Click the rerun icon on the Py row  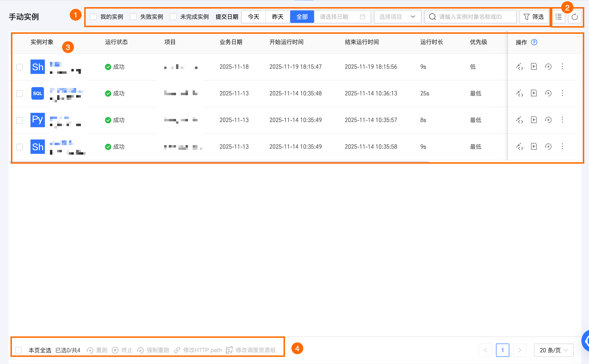coord(548,120)
